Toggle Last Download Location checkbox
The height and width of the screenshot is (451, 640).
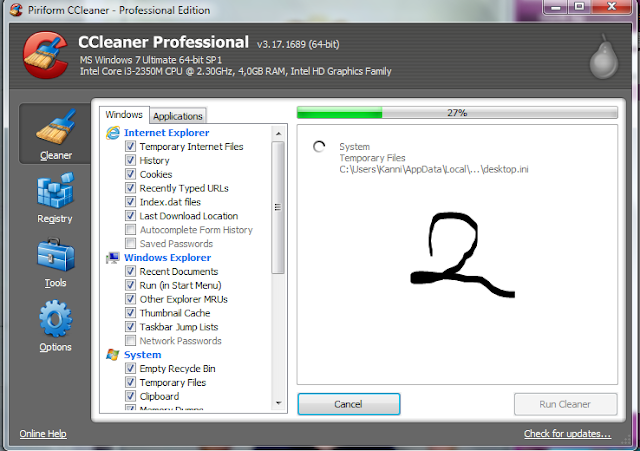click(130, 216)
